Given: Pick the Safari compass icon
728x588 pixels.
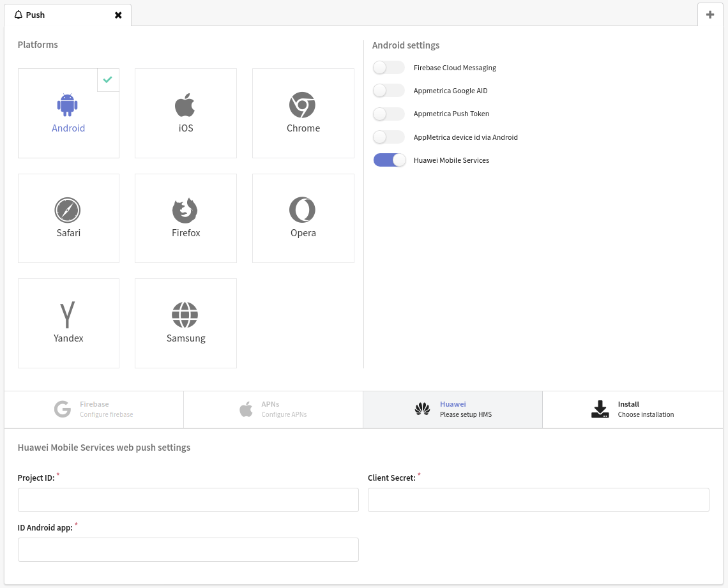Looking at the screenshot, I should coord(67,210).
